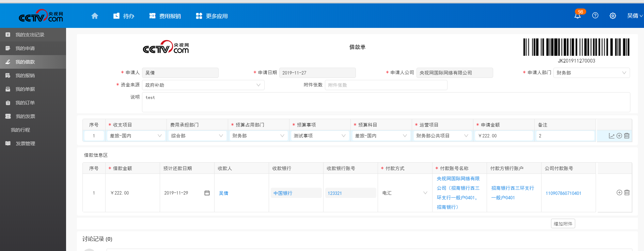644x251 pixels.
Task: Open 预算事项 dropdown 测试事项
Action: (320, 136)
